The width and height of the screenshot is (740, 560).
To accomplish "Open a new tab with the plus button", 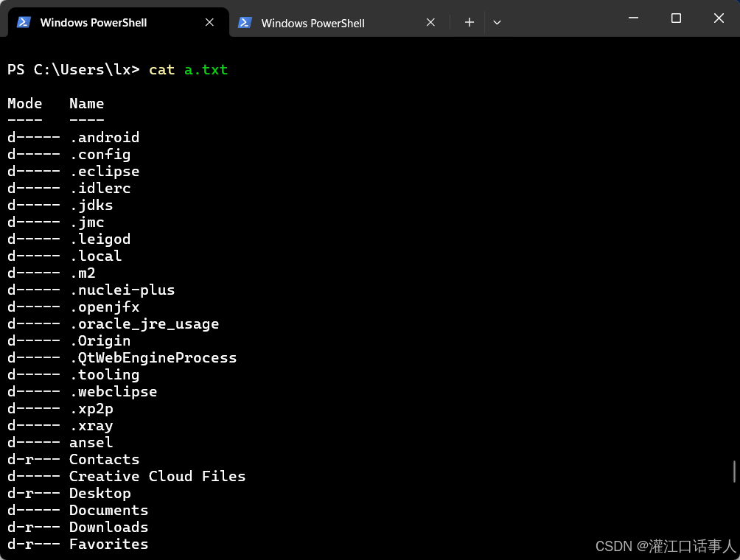I will [x=470, y=22].
